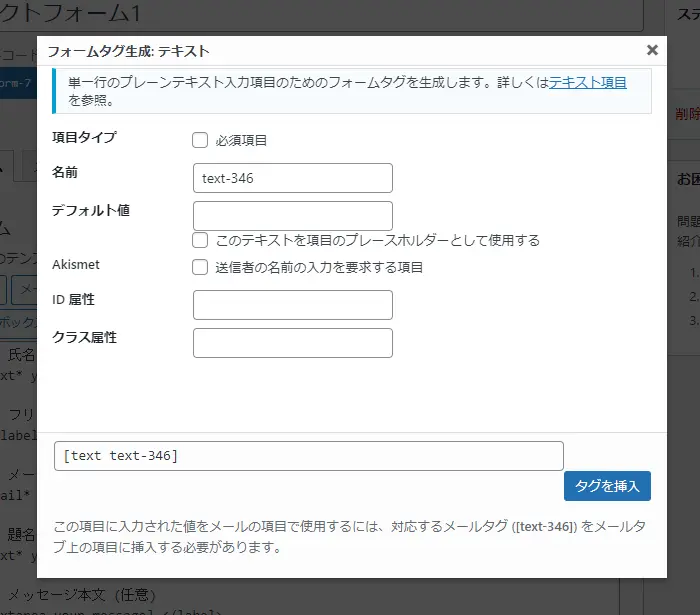
Task: Click the 項目タイプ label
Action: pos(84,137)
